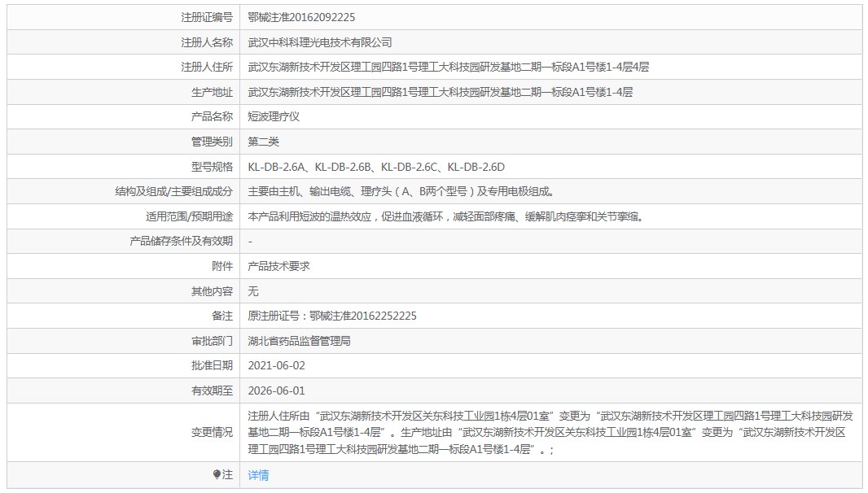The width and height of the screenshot is (868, 493).
Task: Select the product name 短波理疗仪
Action: coord(274,116)
